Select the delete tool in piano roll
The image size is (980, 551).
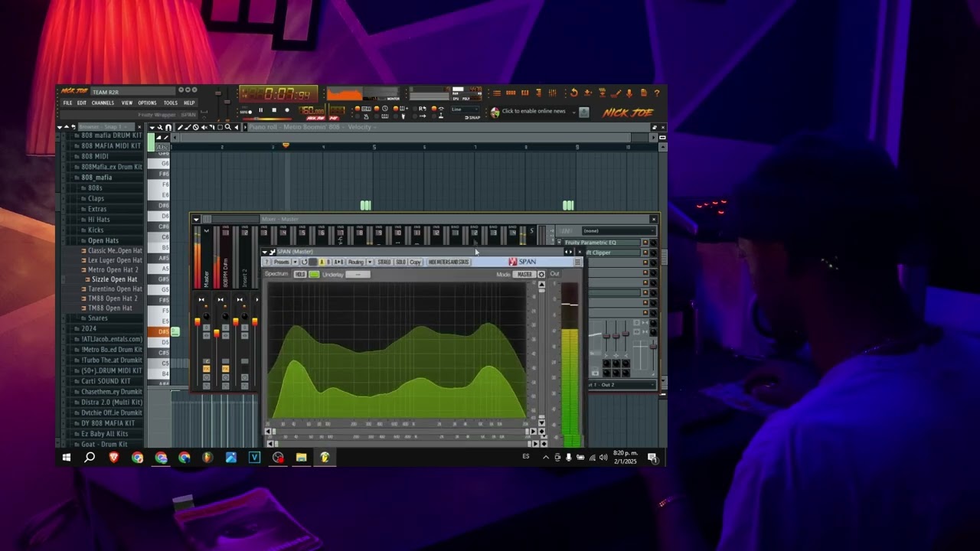(196, 127)
